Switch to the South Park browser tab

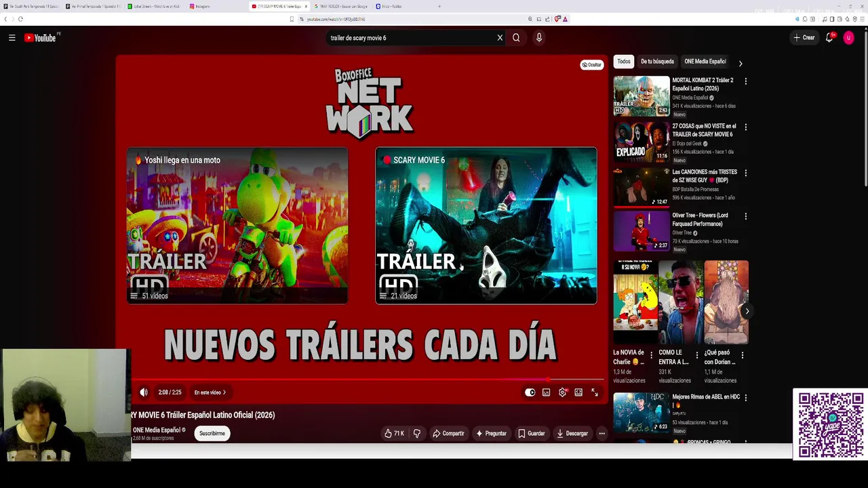[x=31, y=6]
